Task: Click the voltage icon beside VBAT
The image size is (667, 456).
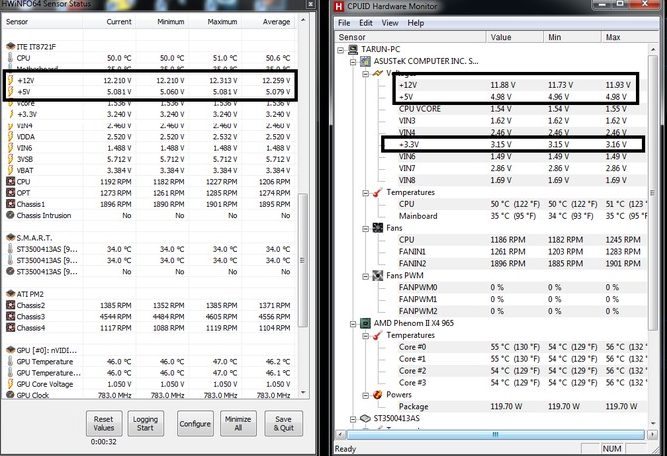Action: [11, 170]
